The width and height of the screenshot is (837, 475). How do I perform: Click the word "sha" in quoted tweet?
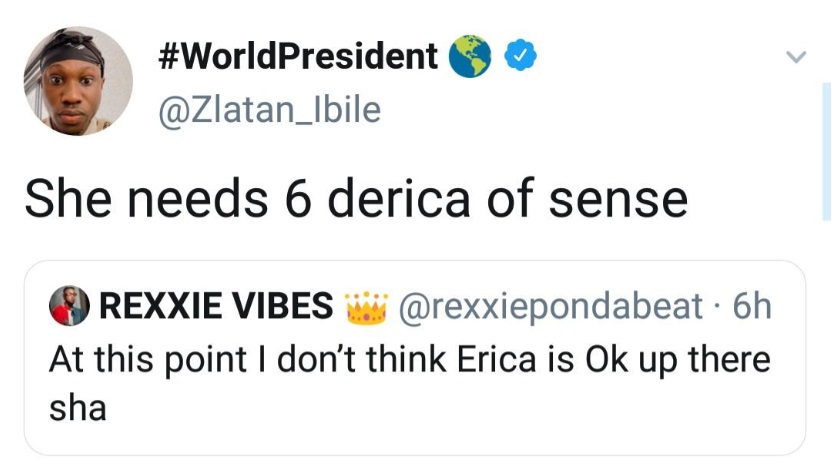point(77,408)
